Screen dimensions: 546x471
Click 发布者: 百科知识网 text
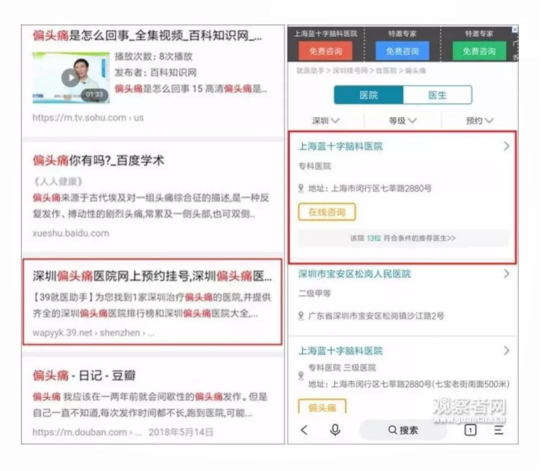click(156, 72)
